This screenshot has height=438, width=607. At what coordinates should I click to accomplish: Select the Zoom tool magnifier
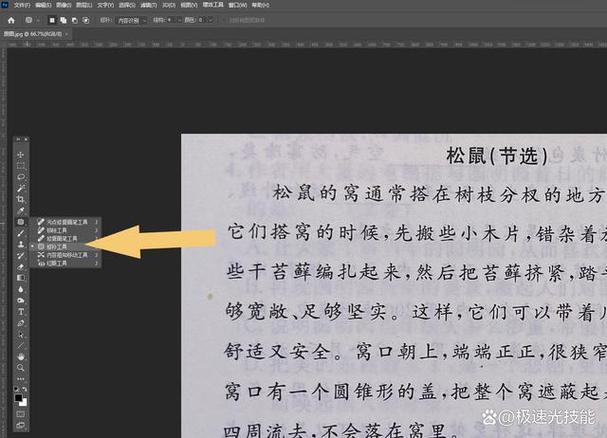point(21,368)
